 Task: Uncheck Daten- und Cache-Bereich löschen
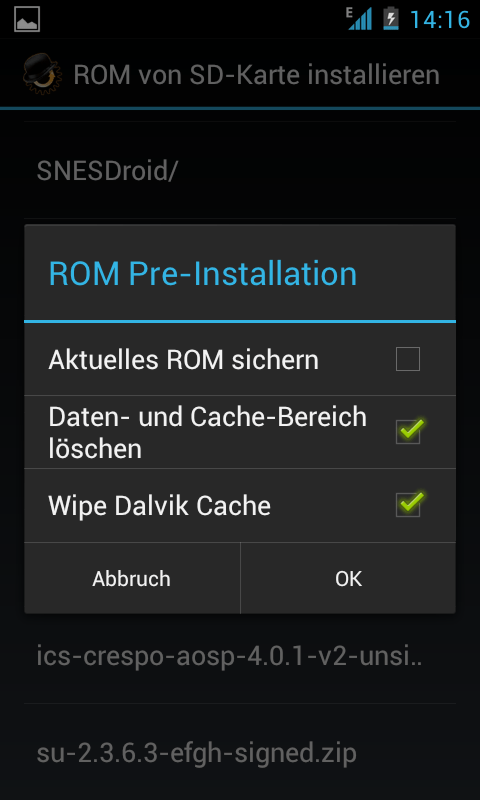[x=409, y=431]
